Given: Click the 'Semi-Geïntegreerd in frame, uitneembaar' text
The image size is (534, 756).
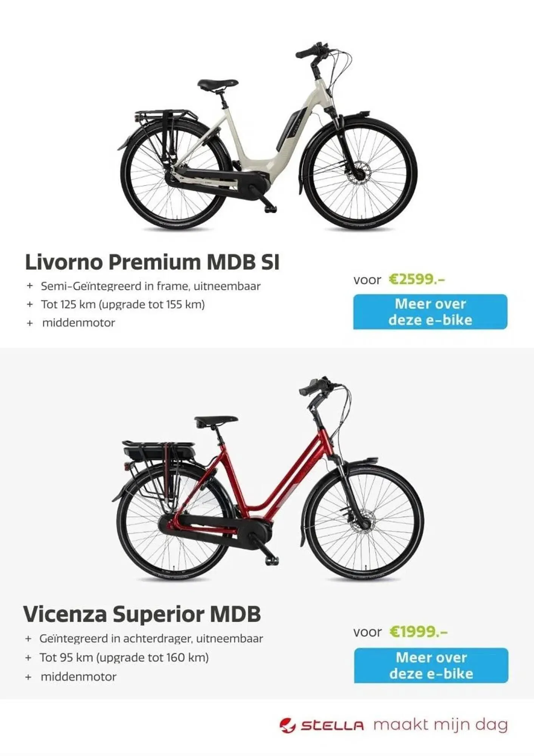Looking at the screenshot, I should [x=151, y=286].
